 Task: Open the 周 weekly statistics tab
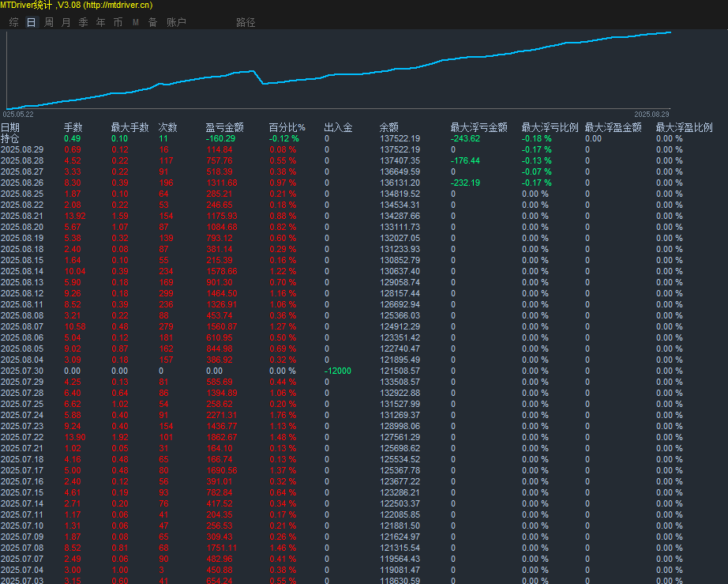(x=49, y=22)
